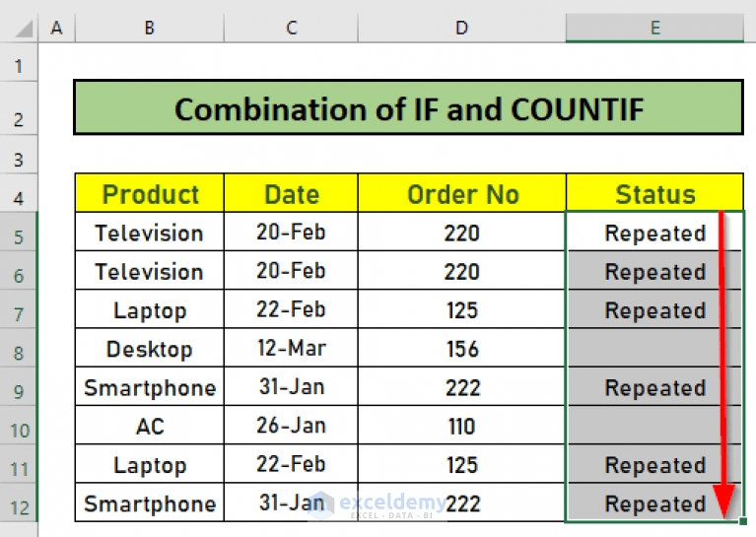
Task: Select order number '222' in row 12
Action: (462, 503)
